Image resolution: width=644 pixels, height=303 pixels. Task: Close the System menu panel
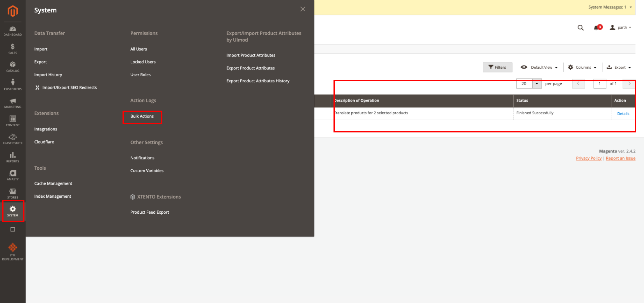pyautogui.click(x=303, y=9)
